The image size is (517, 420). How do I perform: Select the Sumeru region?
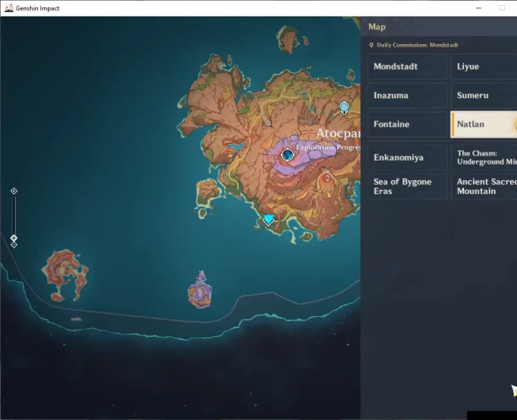(483, 96)
